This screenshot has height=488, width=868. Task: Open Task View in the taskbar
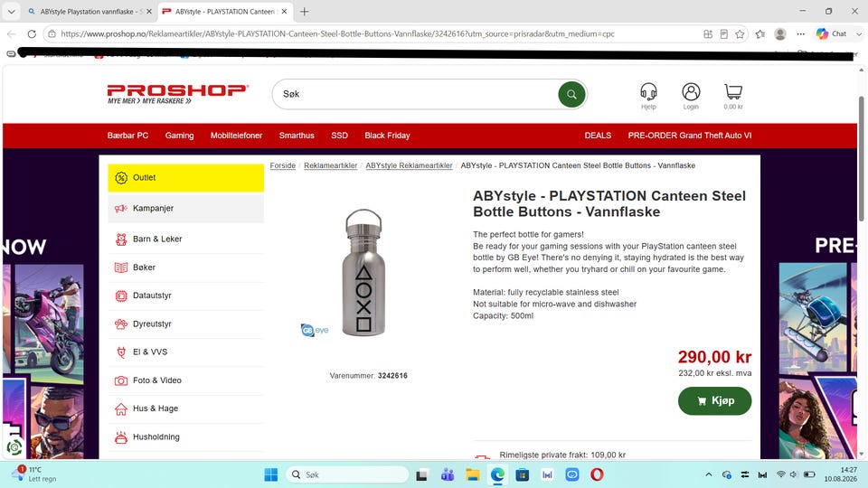422,474
